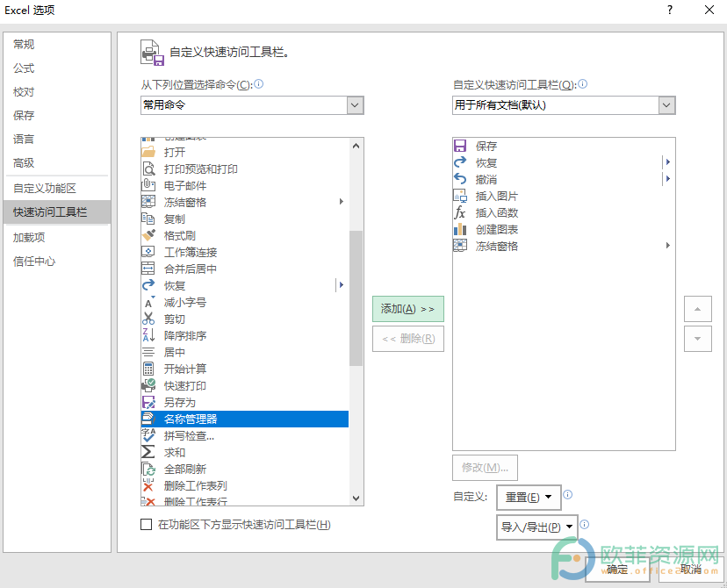The height and width of the screenshot is (588, 727).
Task: Open the 自定义功能区 category
Action: [45, 188]
